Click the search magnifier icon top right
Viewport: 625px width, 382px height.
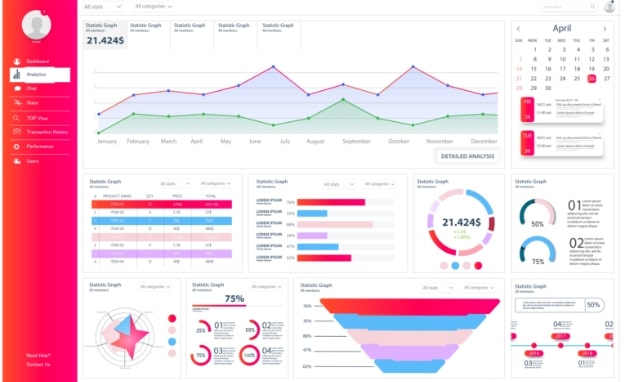593,6
